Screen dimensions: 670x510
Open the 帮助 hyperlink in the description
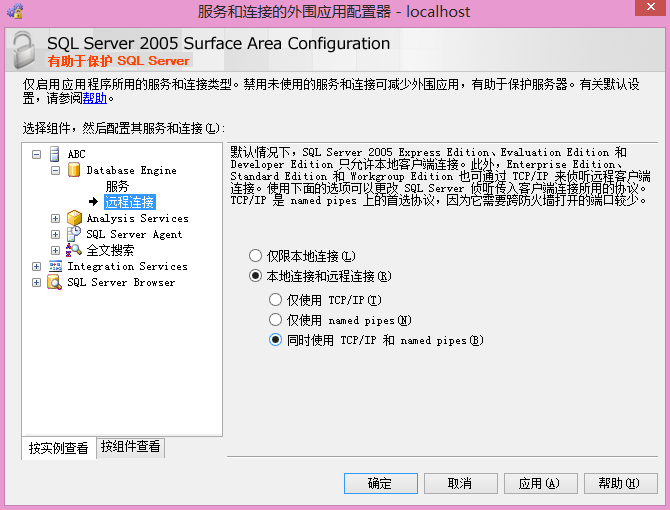pyautogui.click(x=95, y=98)
